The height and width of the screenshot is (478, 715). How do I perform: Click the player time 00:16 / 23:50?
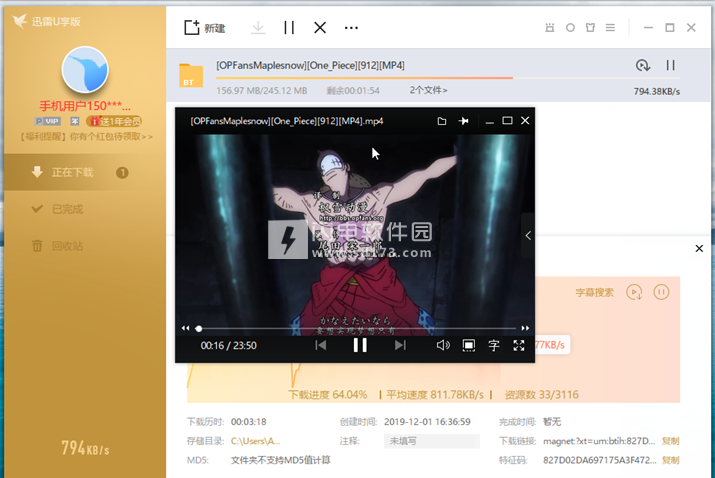[x=228, y=346]
